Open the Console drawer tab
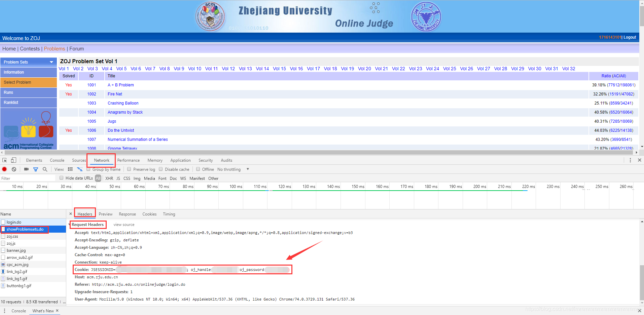 [19, 311]
